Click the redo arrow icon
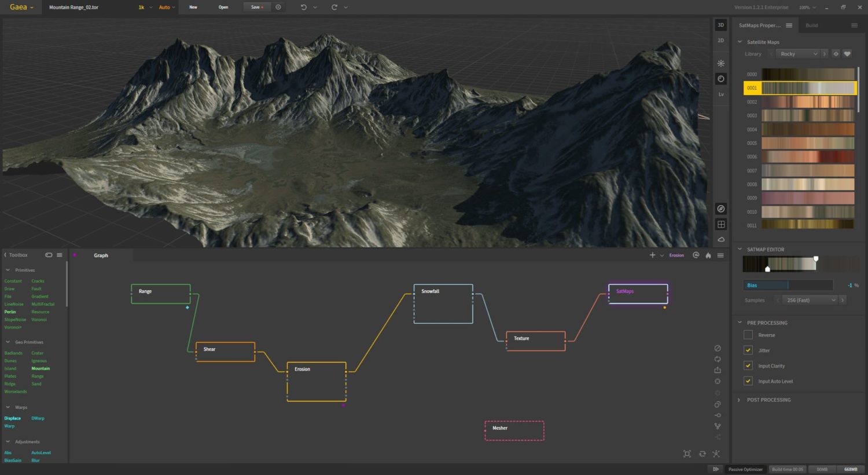Image resolution: width=868 pixels, height=475 pixels. 334,8
